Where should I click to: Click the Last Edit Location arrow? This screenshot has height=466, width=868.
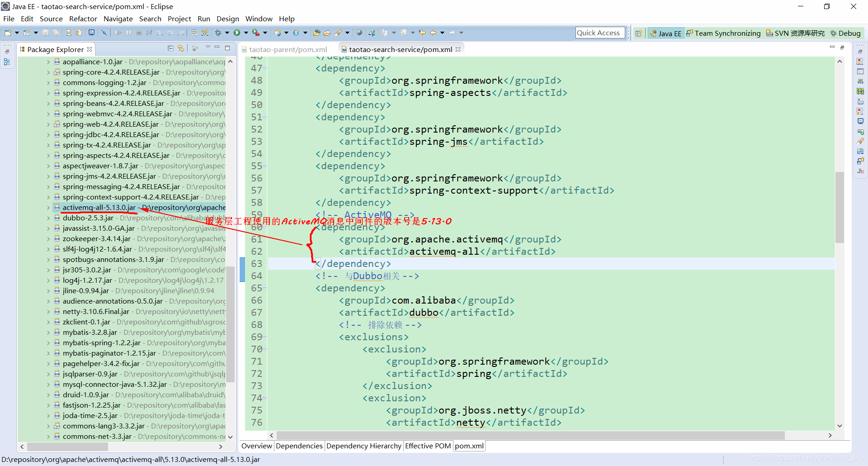coord(422,33)
